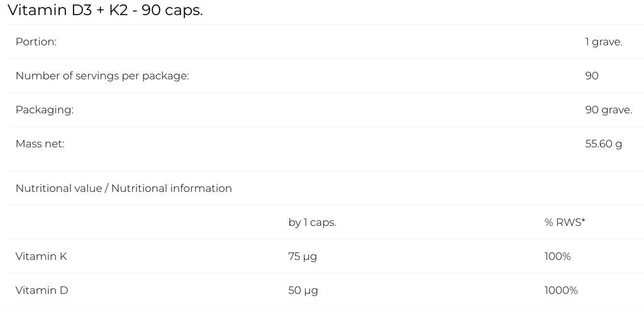Select the 'Portion:' label
The image size is (644, 312).
coord(36,42)
